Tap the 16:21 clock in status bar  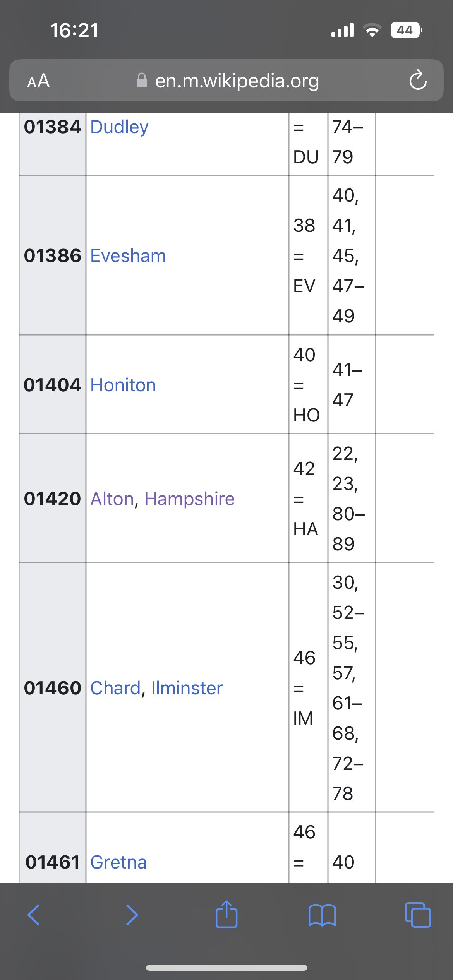point(74,30)
